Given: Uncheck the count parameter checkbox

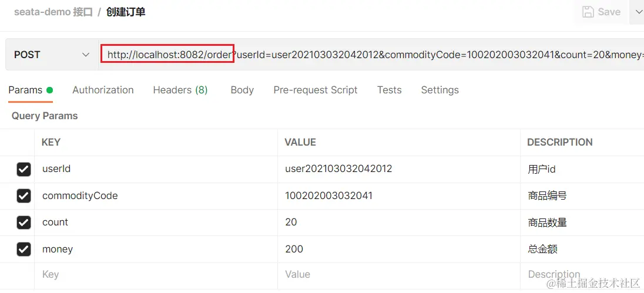Looking at the screenshot, I should click(x=24, y=223).
